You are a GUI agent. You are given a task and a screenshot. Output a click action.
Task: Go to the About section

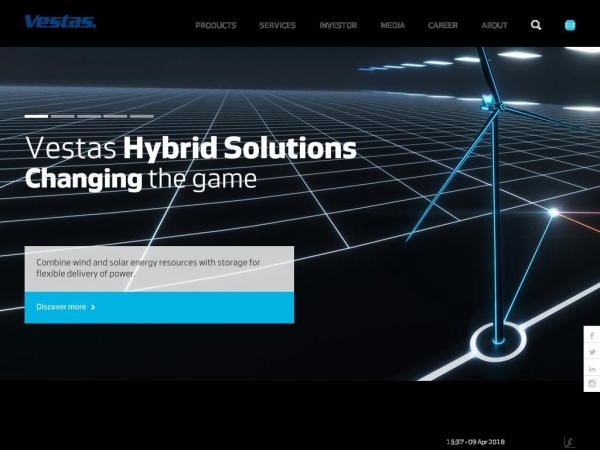coord(494,25)
